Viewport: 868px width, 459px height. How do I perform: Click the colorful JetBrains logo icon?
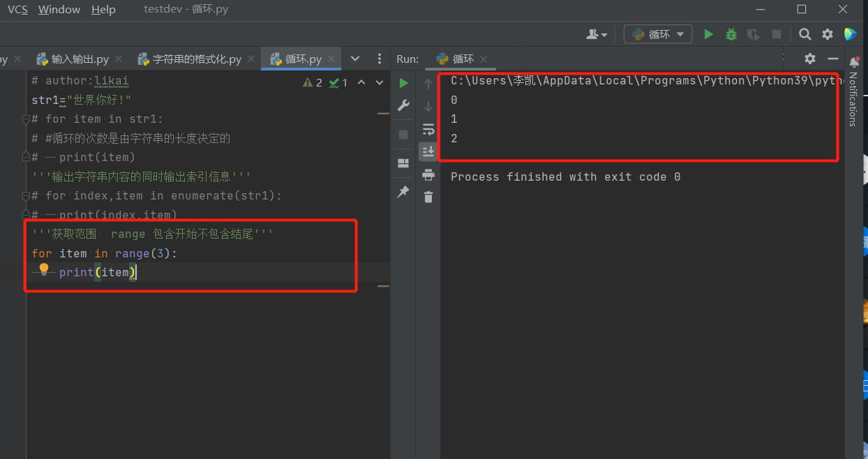(850, 34)
